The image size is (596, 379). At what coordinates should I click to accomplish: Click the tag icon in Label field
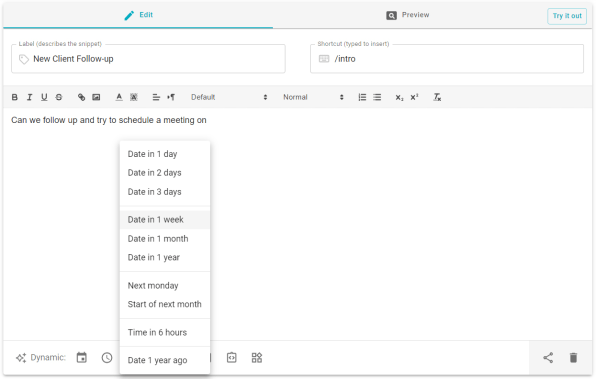pos(24,59)
